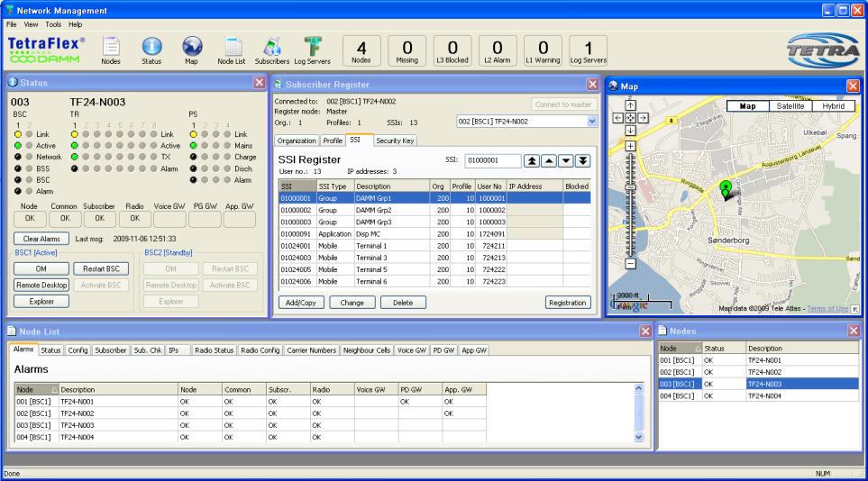This screenshot has height=481, width=868.
Task: Click the Add/Copy button
Action: [x=301, y=303]
